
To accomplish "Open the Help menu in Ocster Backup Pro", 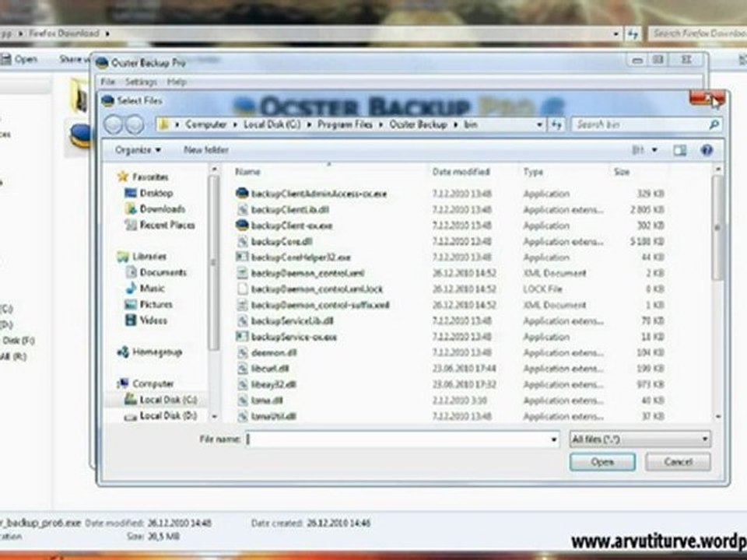I will tap(177, 82).
